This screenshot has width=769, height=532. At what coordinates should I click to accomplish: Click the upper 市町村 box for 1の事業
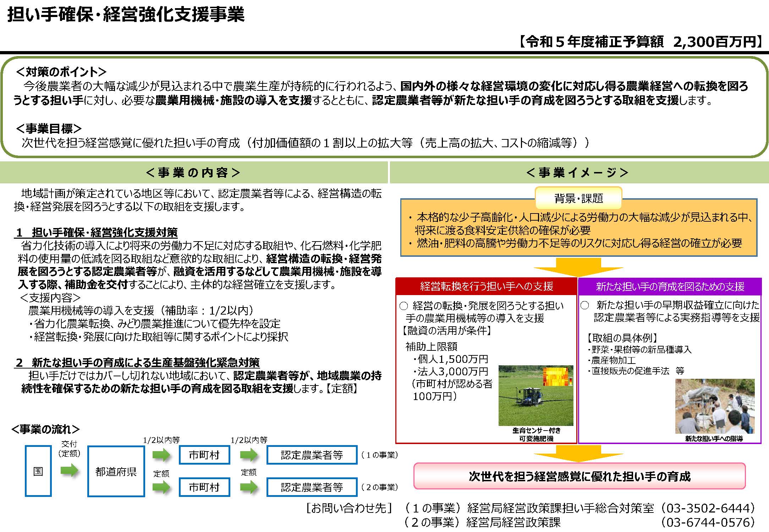204,455
